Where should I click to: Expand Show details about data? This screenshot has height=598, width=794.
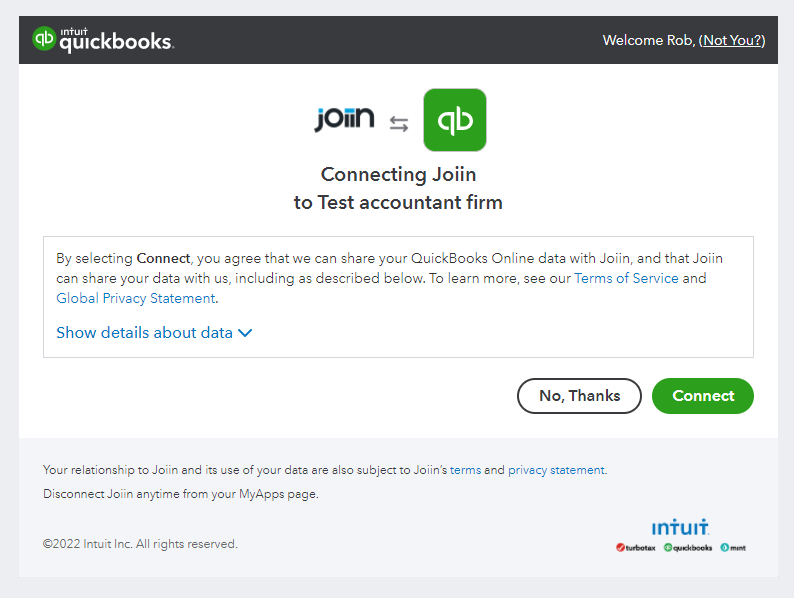point(154,333)
